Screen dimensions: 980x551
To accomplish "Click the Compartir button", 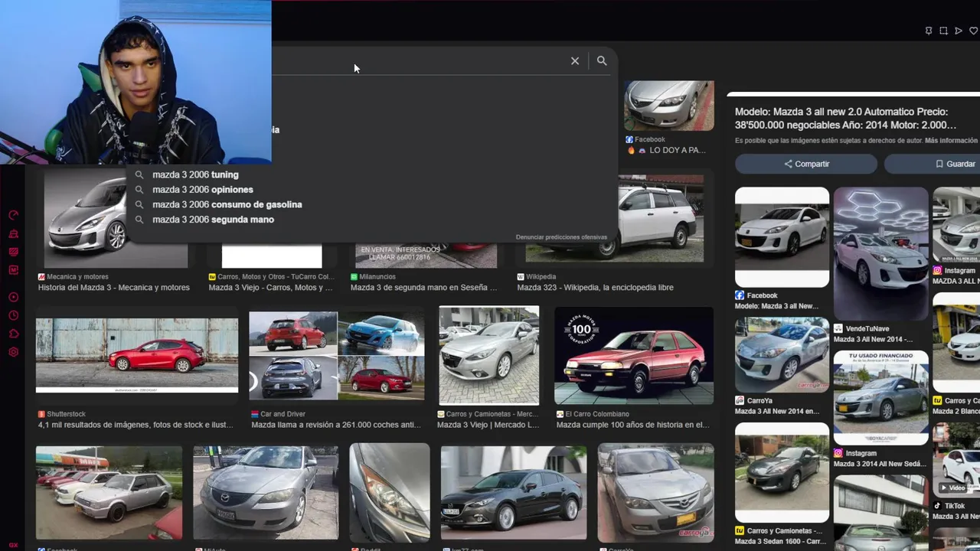I will coord(806,164).
